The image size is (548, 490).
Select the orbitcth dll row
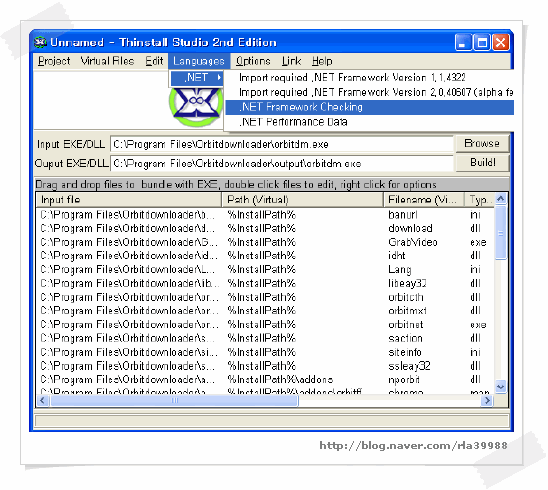pyautogui.click(x=265, y=297)
